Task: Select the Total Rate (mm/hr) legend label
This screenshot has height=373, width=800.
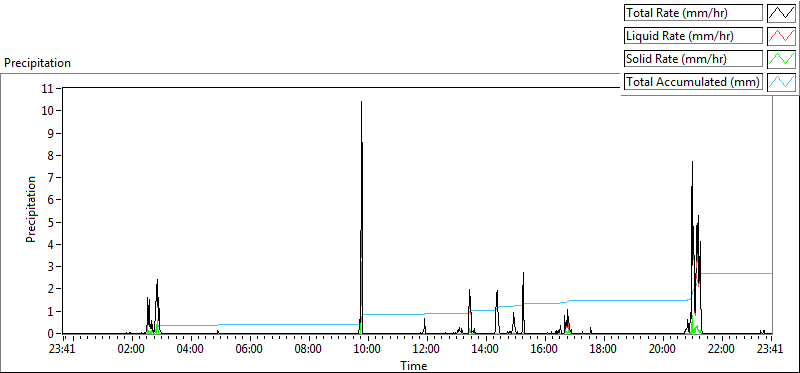Action: [x=693, y=14]
